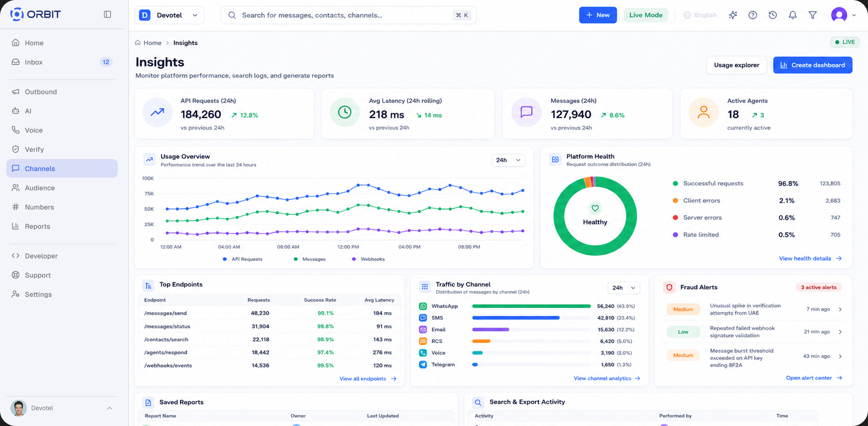The width and height of the screenshot is (868, 426).
Task: Click the Traffic by Channel grid icon
Action: 425,287
